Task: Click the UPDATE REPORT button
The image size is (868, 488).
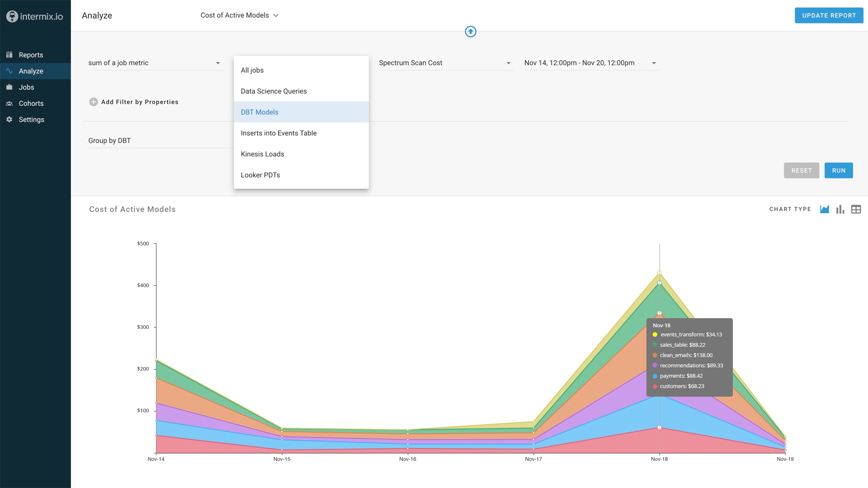Action: pos(829,15)
